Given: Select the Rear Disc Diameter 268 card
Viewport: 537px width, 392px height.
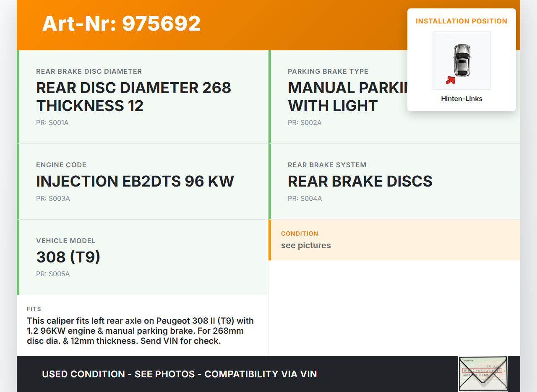Looking at the screenshot, I should (x=143, y=97).
